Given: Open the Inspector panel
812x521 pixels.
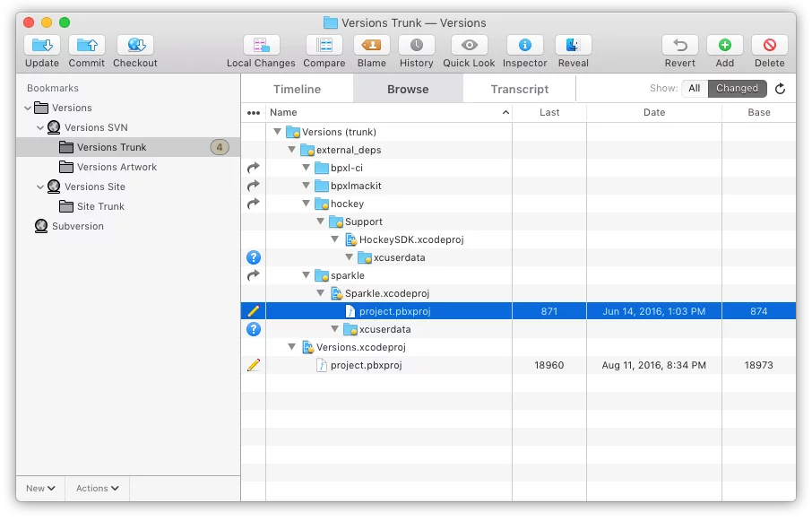Looking at the screenshot, I should click(524, 45).
